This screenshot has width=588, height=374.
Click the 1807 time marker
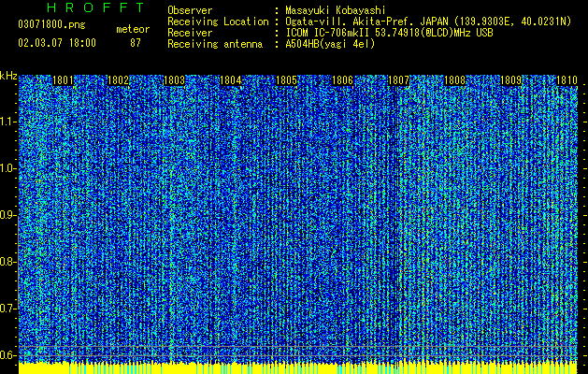pos(398,80)
